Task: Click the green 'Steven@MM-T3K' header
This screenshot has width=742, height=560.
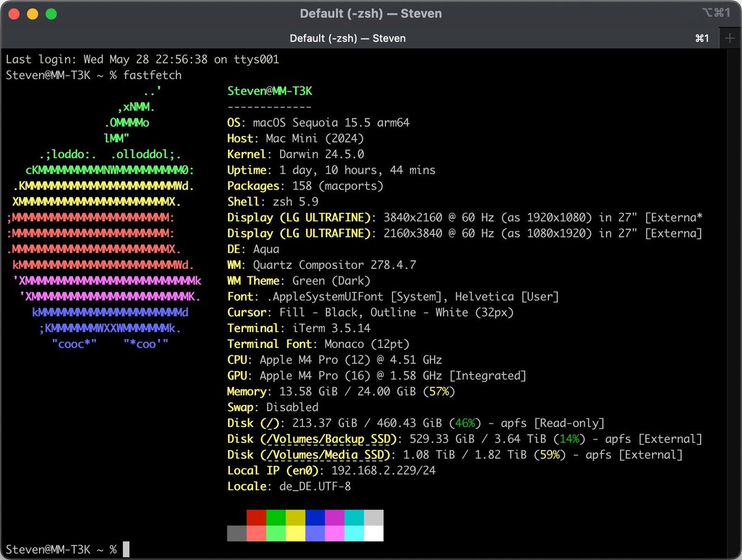Action: [270, 91]
